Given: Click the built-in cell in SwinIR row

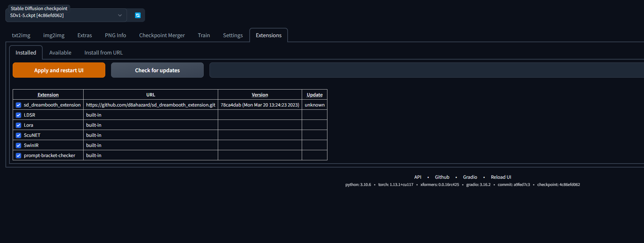Looking at the screenshot, I should [x=151, y=146].
